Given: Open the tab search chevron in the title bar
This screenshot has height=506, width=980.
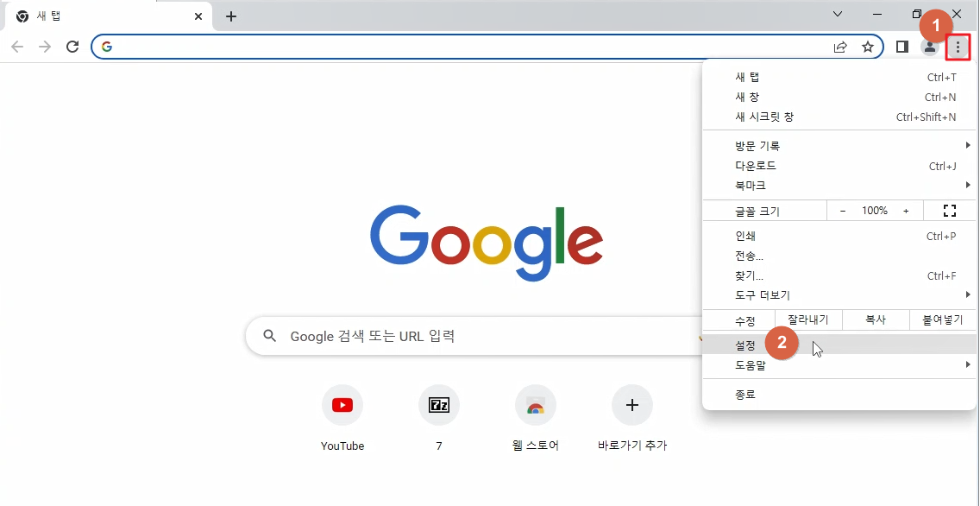Looking at the screenshot, I should (838, 14).
